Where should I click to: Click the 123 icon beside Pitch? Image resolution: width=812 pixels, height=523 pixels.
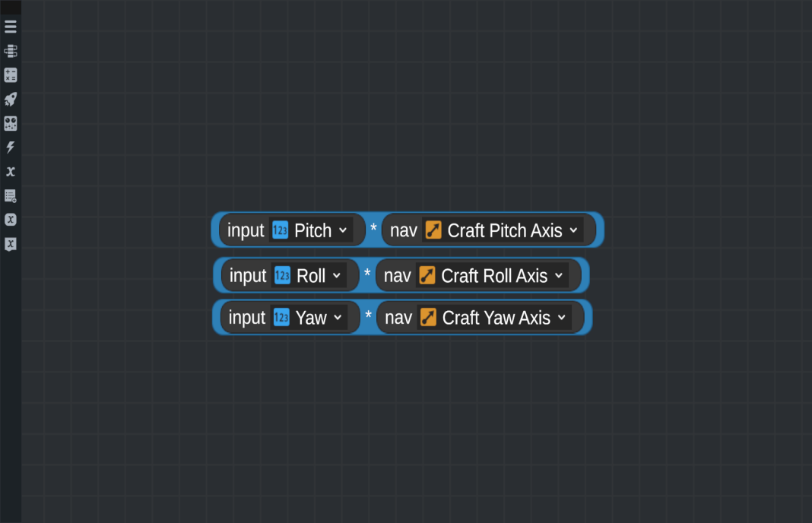(280, 230)
